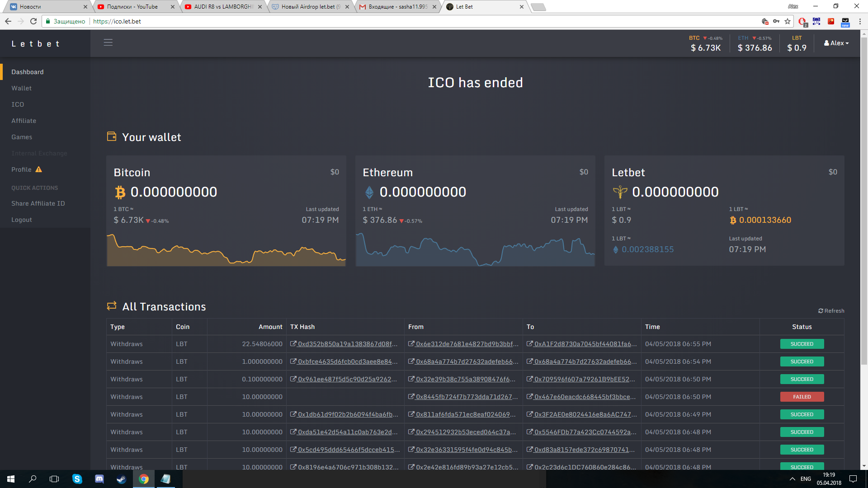Click the Bitcoin price chart
868x488 pixels.
tap(226, 249)
